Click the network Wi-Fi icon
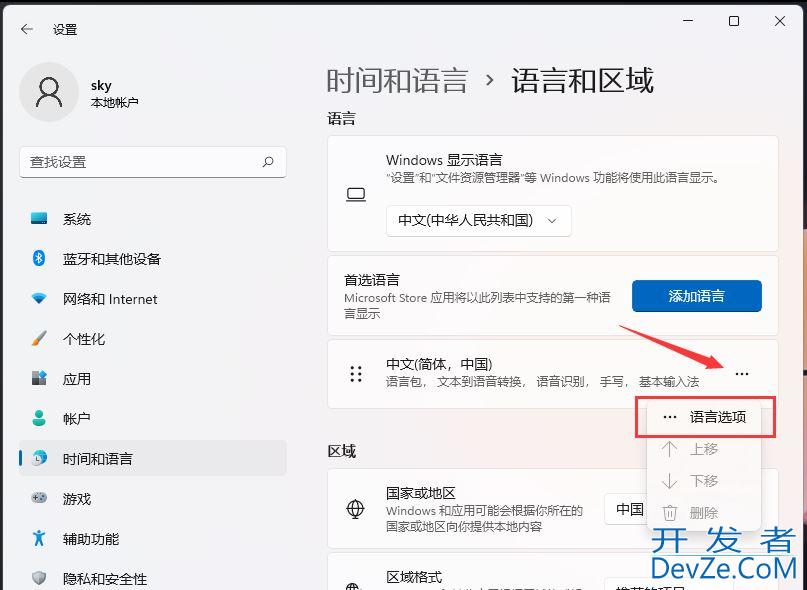 tap(39, 298)
